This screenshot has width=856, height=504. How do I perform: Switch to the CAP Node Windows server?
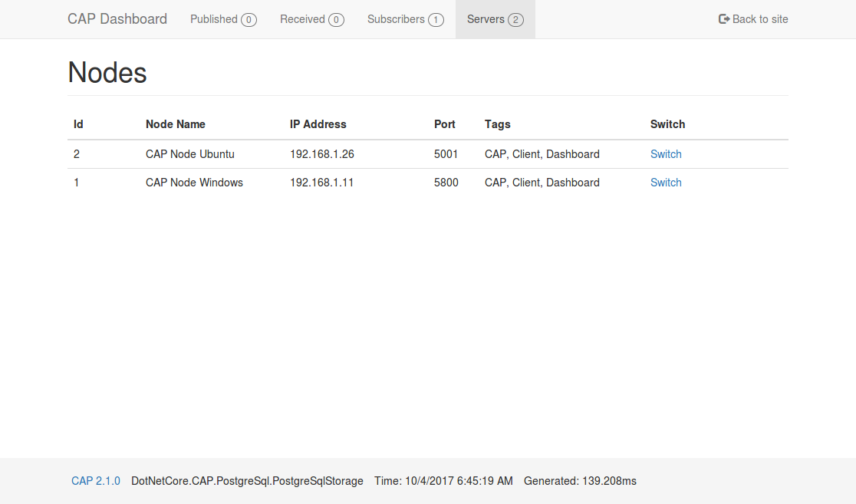pyautogui.click(x=666, y=183)
